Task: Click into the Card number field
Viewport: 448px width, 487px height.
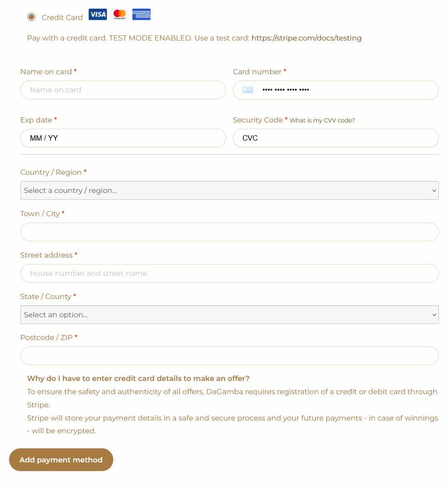Action: click(x=346, y=90)
